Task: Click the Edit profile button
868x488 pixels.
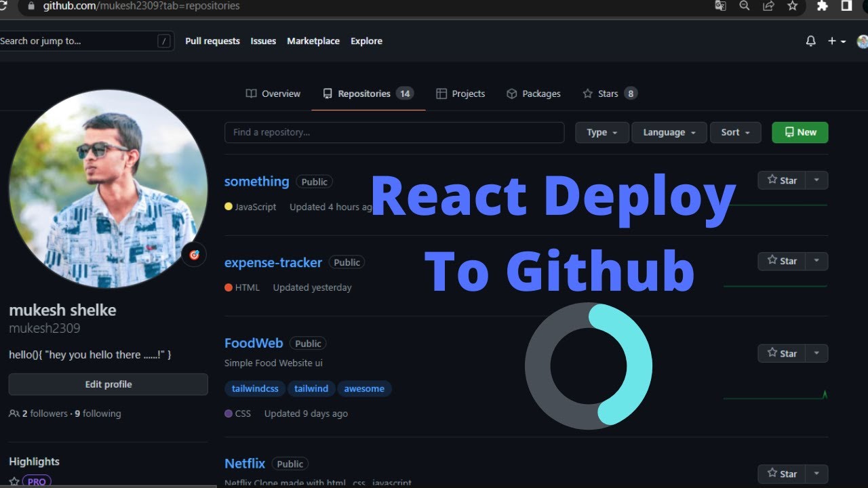Action: click(x=108, y=384)
